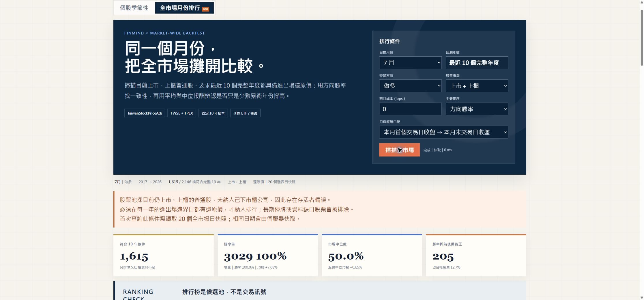Click the 市場中位數 value 50.0%
Viewport: 644px width, 300px height.
346,256
